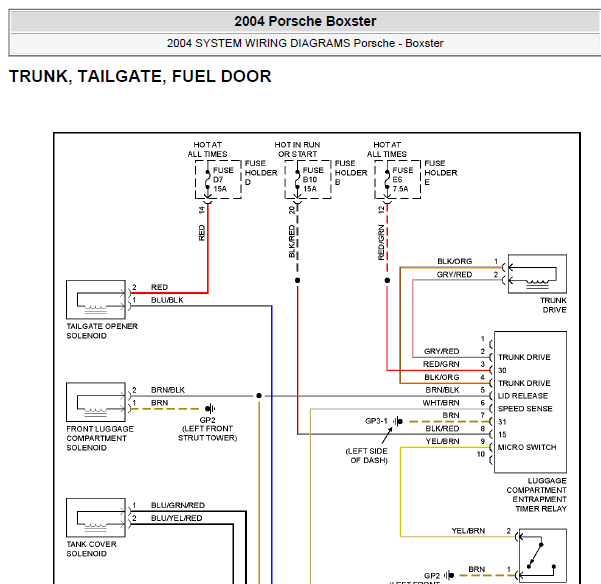Click the "HOT IN RUN OR START" label
The image size is (601, 584).
tap(297, 149)
